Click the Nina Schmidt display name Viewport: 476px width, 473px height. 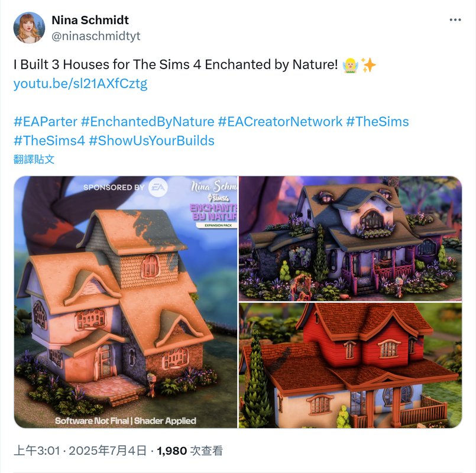[90, 20]
